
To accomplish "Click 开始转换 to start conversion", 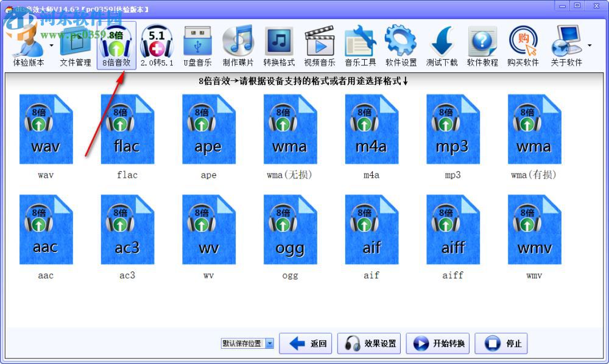I will pos(437,343).
